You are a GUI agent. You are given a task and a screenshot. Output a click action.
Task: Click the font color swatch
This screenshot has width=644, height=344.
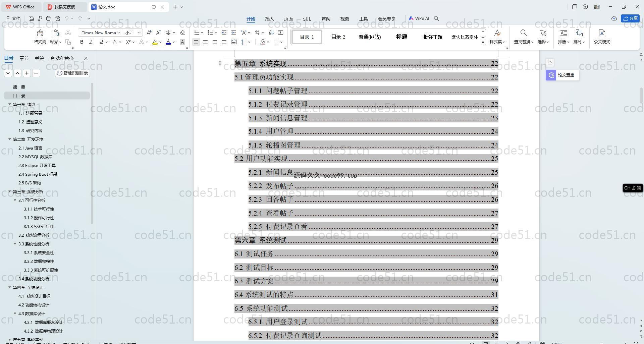coord(168,42)
